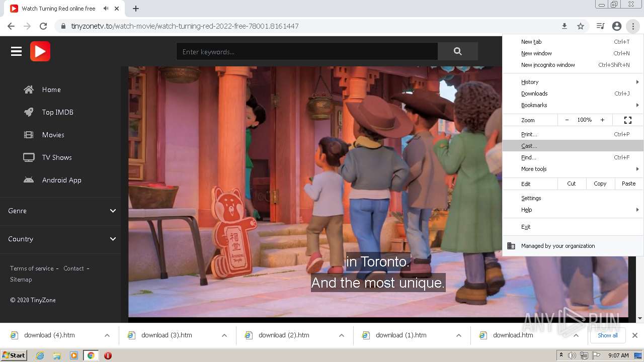
Task: Click the address bar URL
Action: point(185,26)
